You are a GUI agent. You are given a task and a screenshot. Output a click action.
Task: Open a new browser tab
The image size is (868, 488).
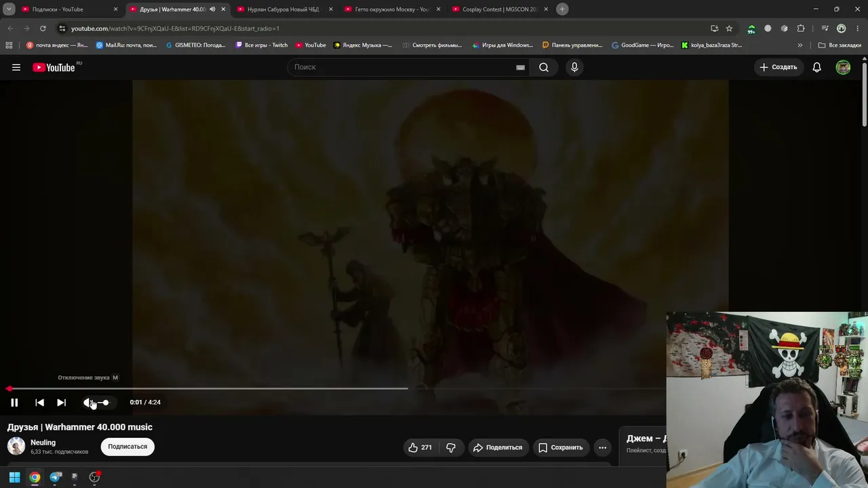click(x=562, y=9)
